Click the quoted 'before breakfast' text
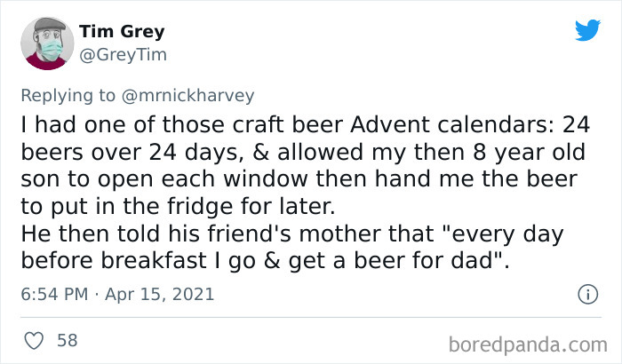The height and width of the screenshot is (364, 622). click(114, 260)
